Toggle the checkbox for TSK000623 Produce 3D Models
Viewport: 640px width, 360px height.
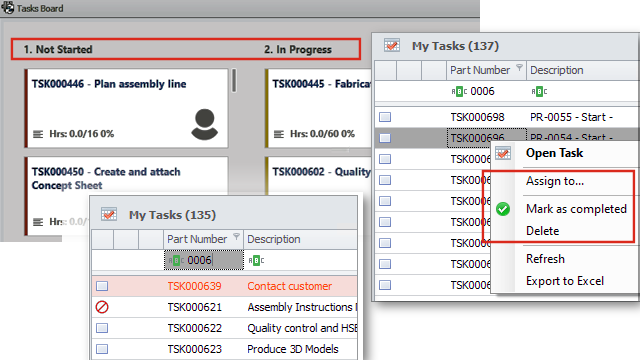pyautogui.click(x=102, y=349)
